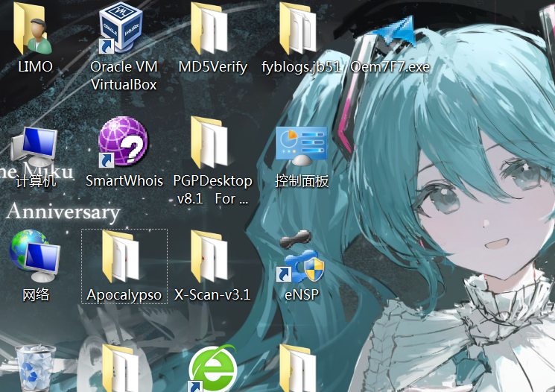The height and width of the screenshot is (392, 555).
Task: Click the "eNSP" label text
Action: 302,294
